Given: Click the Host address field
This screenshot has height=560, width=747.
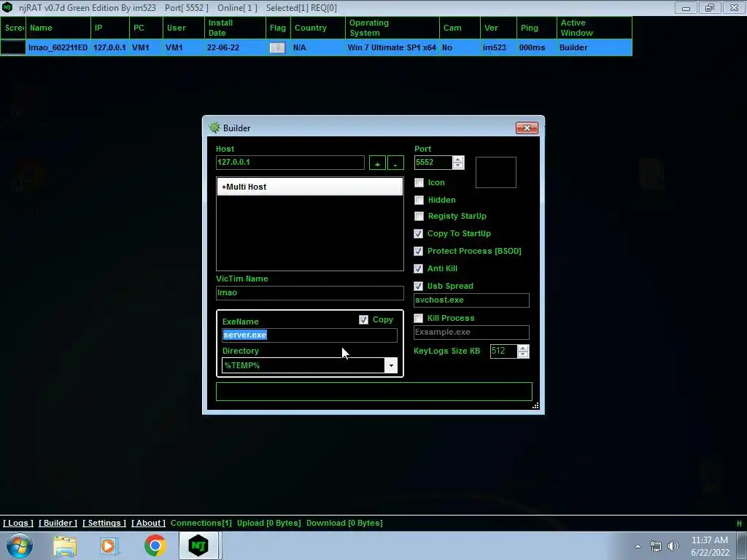Looking at the screenshot, I should (290, 163).
